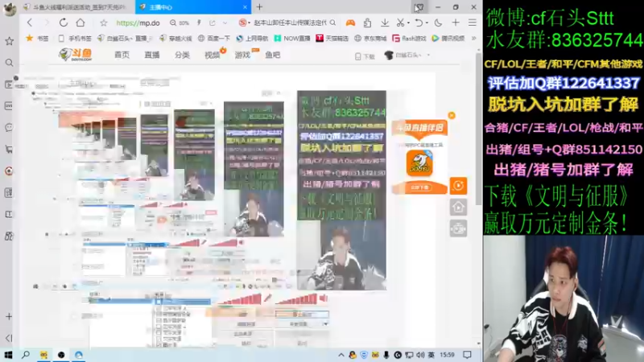Click the 立即下载 button on the promo
The height and width of the screenshot is (362, 644).
click(x=419, y=187)
